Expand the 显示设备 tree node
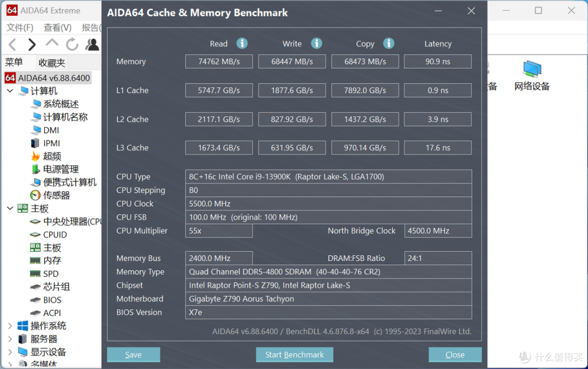This screenshot has width=588, height=369. click(10, 352)
